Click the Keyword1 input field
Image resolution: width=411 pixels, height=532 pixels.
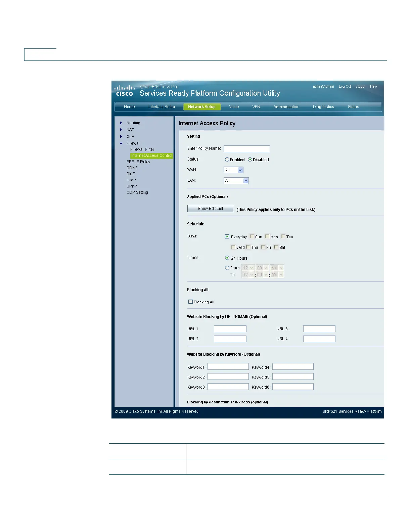pos(228,366)
